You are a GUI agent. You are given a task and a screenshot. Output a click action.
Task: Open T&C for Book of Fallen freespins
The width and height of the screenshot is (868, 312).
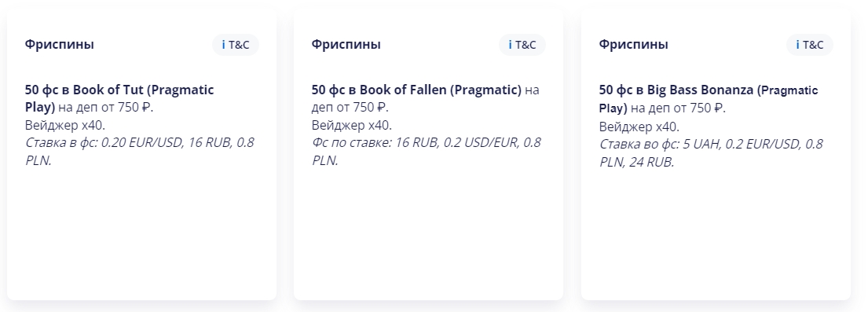pyautogui.click(x=522, y=45)
